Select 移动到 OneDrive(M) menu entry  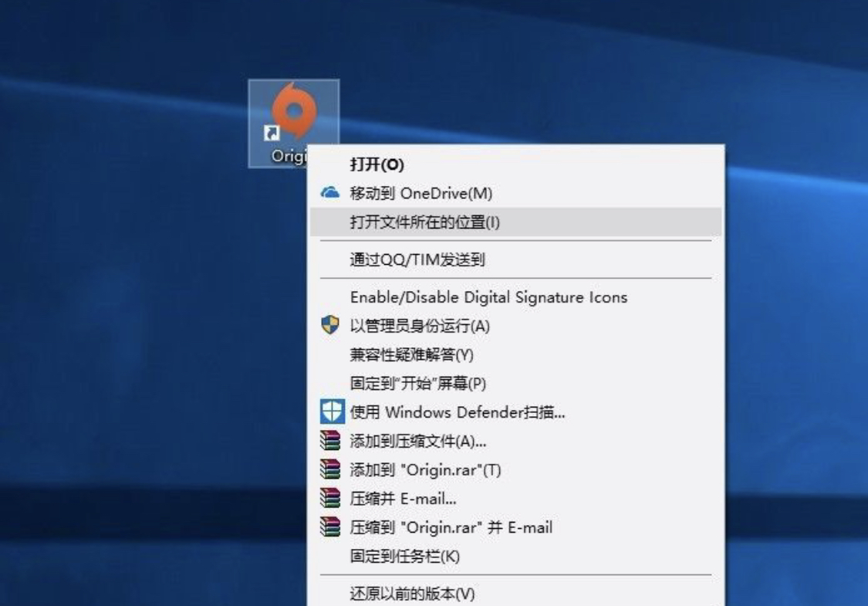pos(516,193)
